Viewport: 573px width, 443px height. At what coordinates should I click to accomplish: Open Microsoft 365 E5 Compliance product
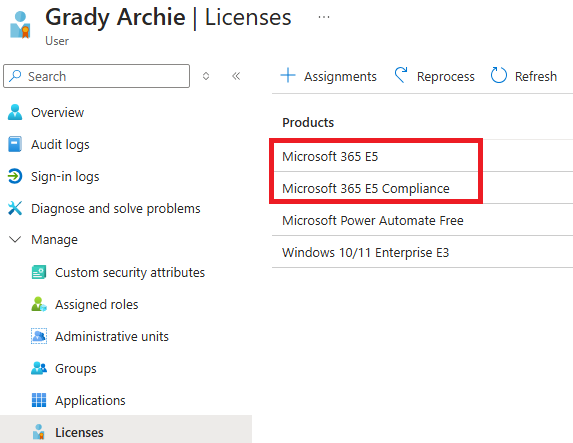[x=366, y=189]
